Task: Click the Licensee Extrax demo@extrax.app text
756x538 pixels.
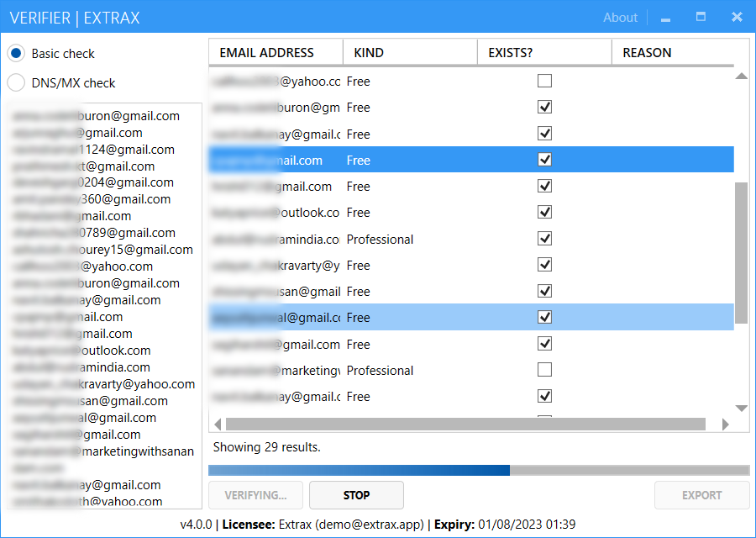Action: tap(323, 525)
